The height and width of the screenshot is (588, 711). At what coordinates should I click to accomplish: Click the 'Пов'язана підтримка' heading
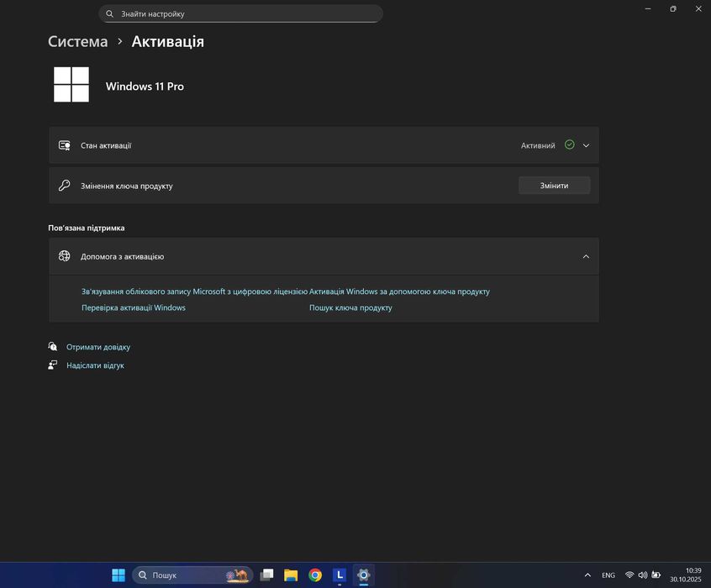coord(87,228)
